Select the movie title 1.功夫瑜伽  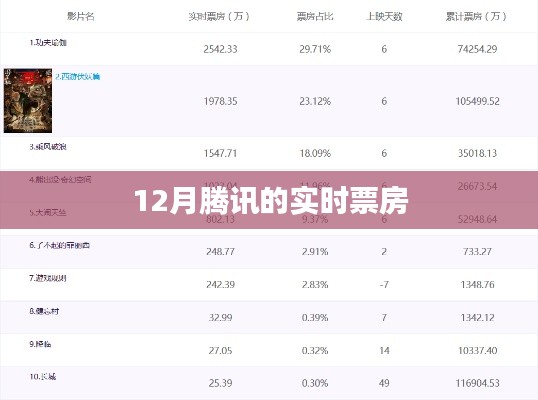coord(48,43)
